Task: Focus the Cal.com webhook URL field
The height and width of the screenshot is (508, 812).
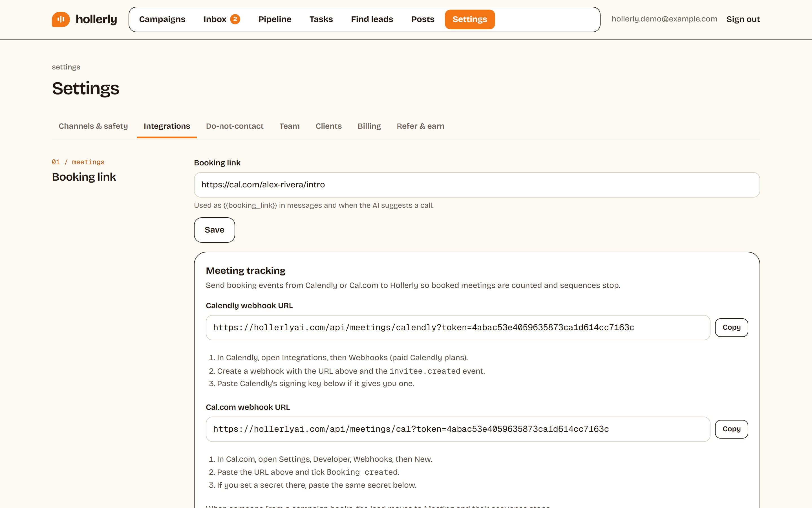Action: [x=458, y=429]
